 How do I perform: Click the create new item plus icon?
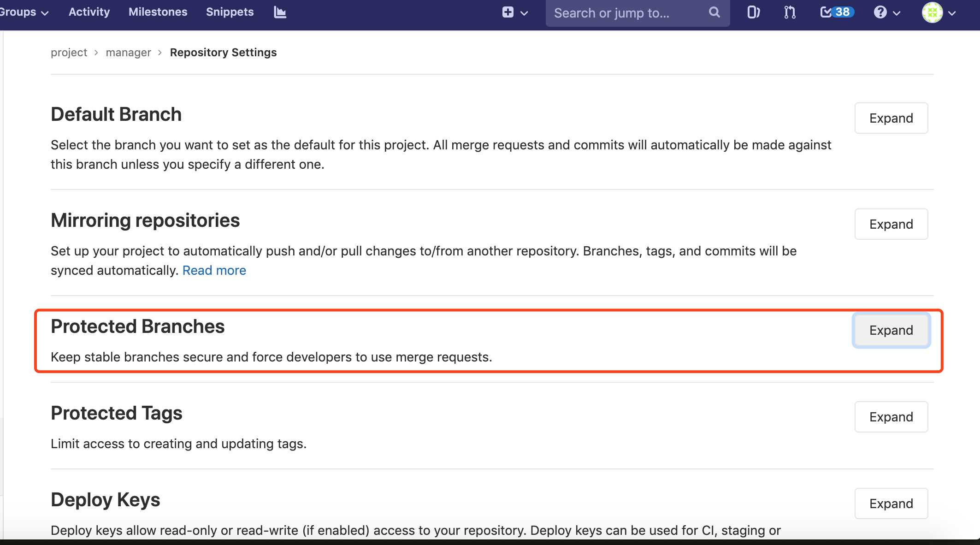point(508,12)
